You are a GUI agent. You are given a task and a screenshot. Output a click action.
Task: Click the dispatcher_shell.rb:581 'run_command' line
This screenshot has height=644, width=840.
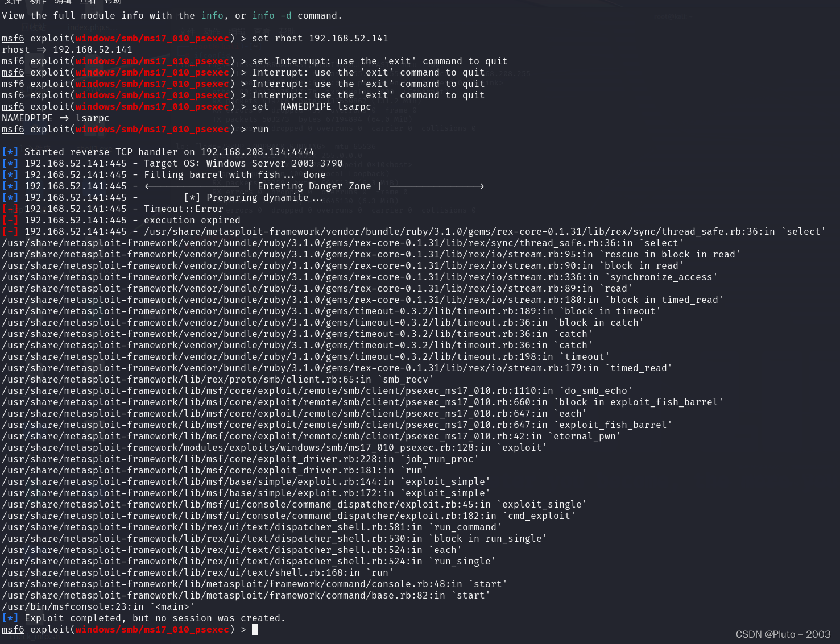[x=251, y=527]
